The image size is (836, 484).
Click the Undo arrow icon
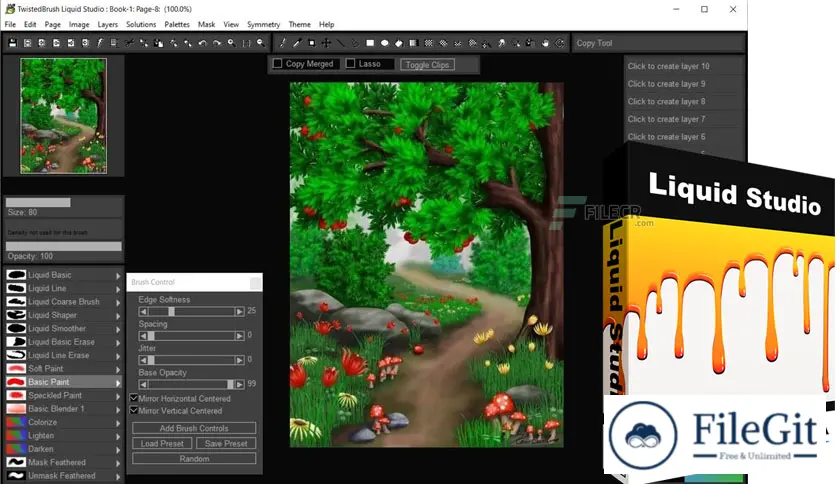coord(203,43)
